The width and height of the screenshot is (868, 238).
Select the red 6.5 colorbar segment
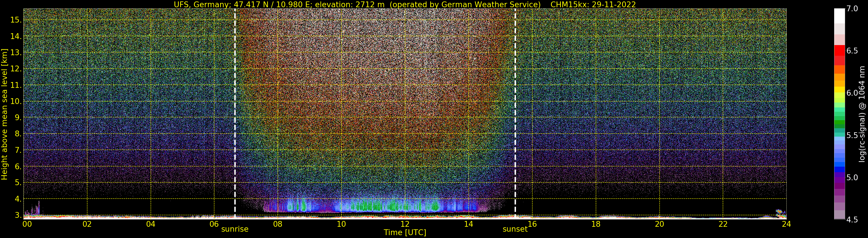[x=839, y=50]
